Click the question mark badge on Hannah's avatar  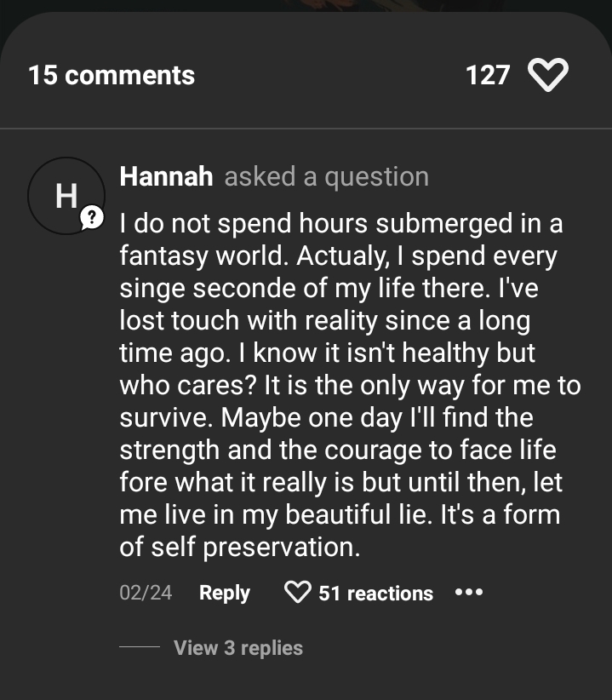[90, 220]
